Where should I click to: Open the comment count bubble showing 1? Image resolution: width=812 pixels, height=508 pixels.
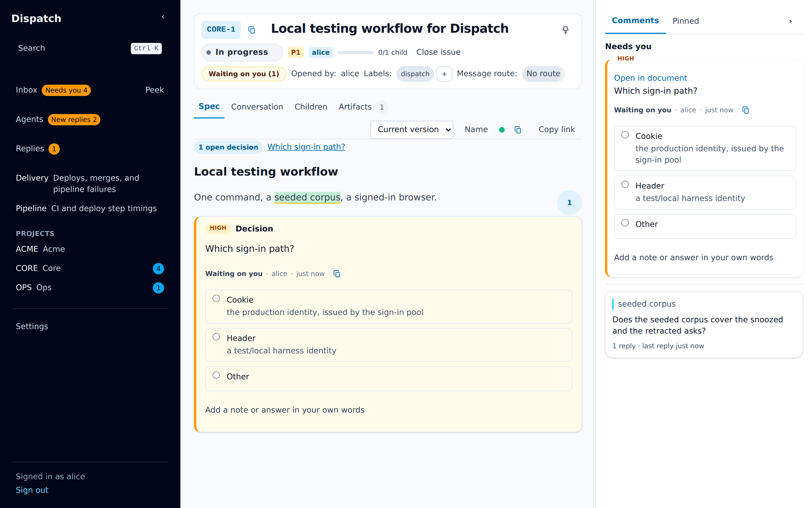pyautogui.click(x=569, y=202)
